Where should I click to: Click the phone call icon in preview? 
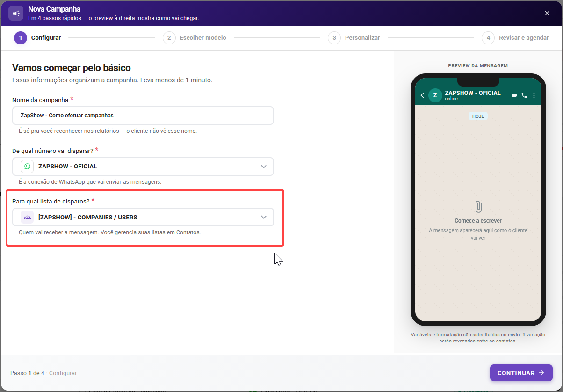[x=524, y=95]
